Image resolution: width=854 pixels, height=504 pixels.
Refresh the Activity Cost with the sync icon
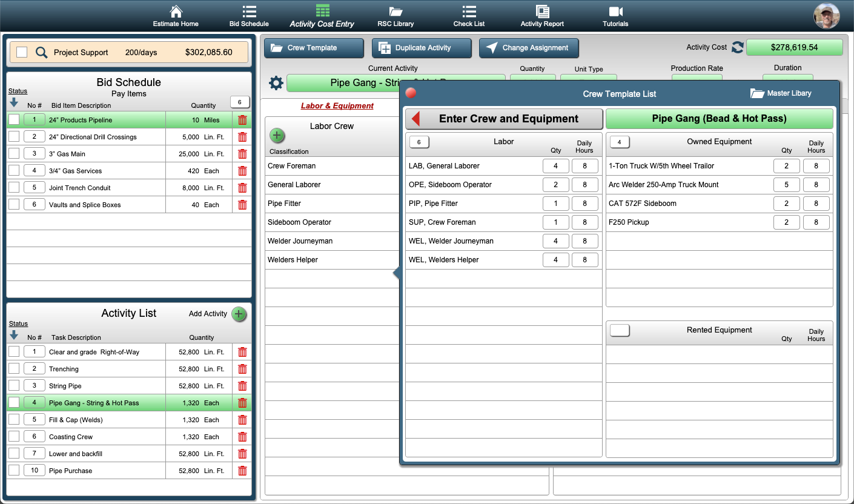737,47
